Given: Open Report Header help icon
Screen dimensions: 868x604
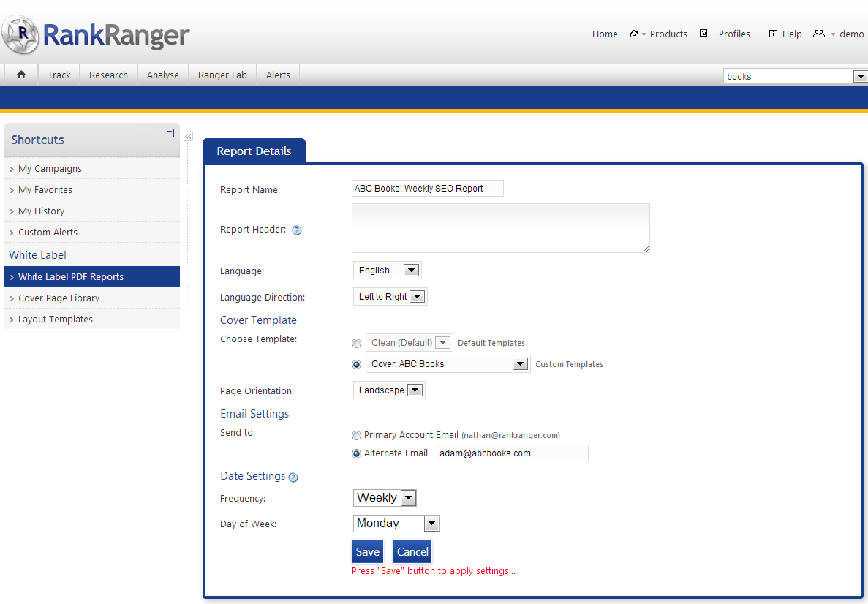Looking at the screenshot, I should click(297, 230).
